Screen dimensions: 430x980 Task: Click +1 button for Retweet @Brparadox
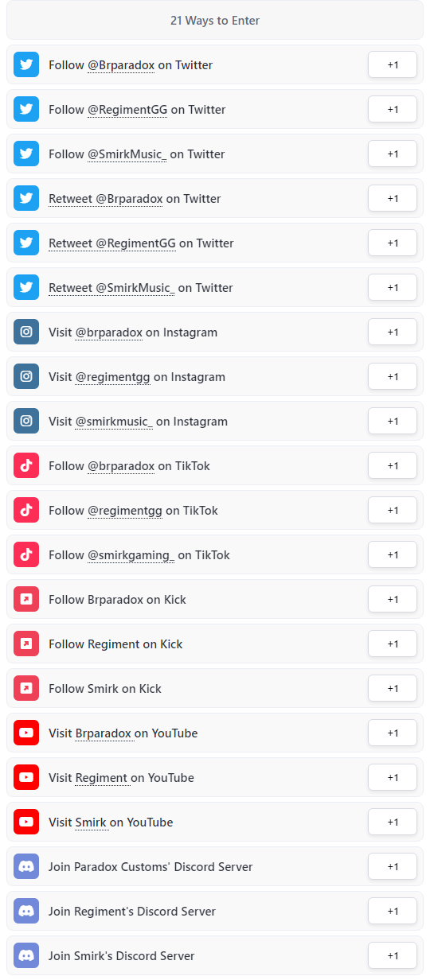(393, 199)
